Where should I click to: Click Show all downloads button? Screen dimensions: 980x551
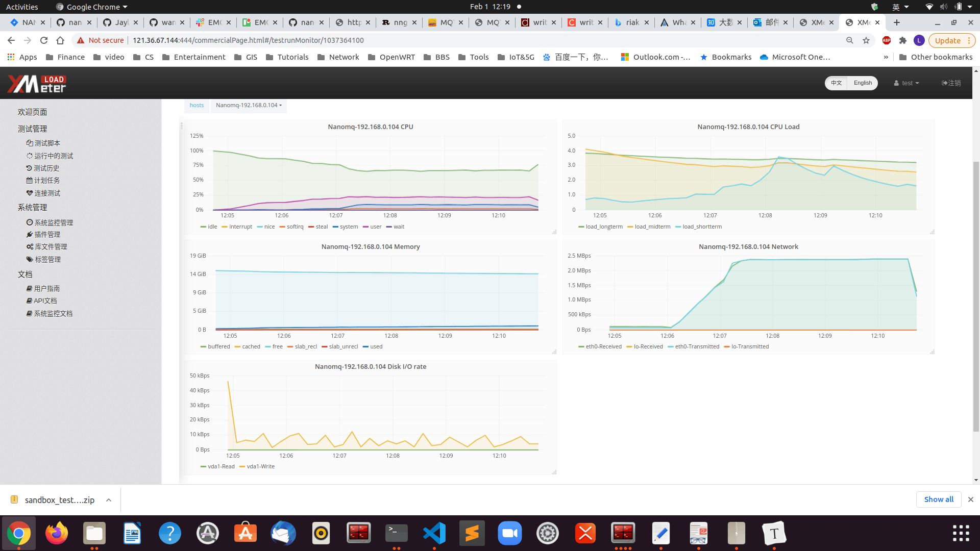[x=938, y=499]
